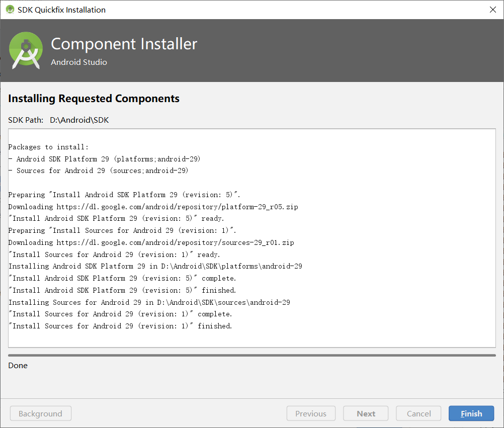Click 'Install Android SDK Platform 29 ready' line
This screenshot has width=504, height=428.
(116, 218)
